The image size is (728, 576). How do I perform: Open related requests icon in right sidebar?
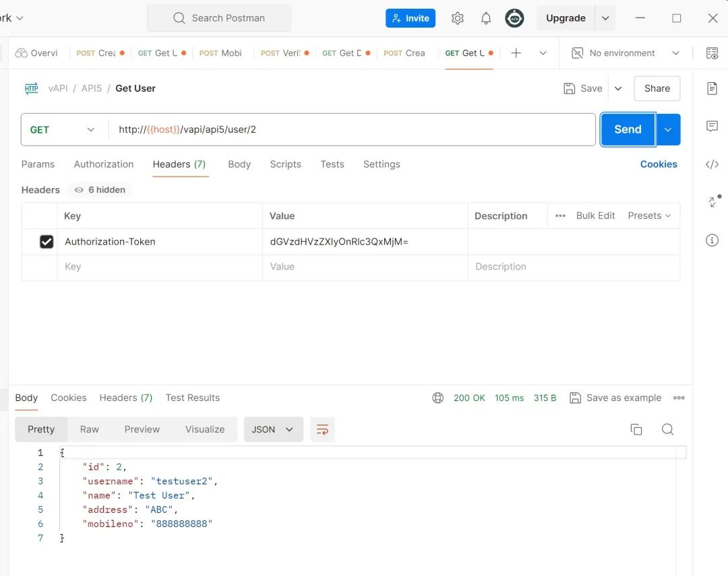pyautogui.click(x=714, y=201)
